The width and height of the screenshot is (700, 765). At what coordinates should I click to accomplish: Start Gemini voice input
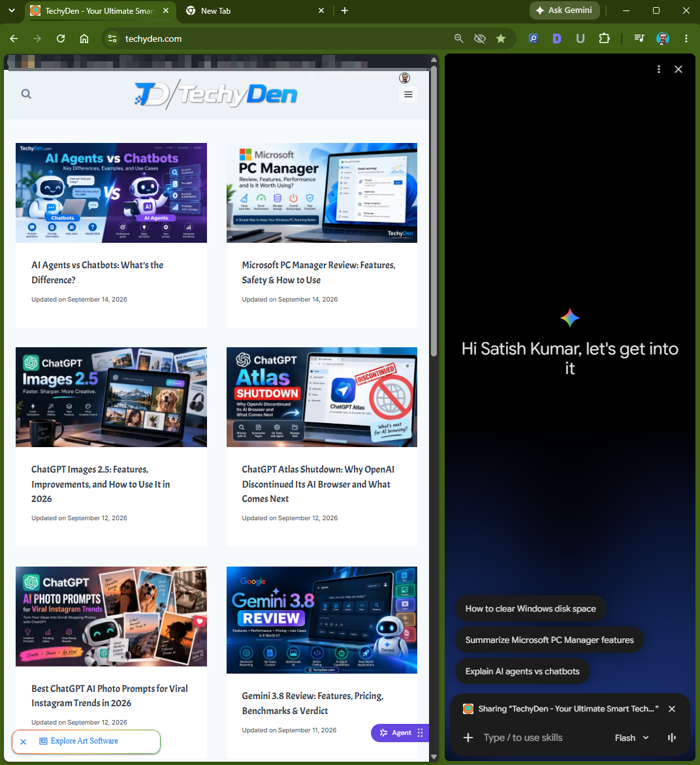672,738
